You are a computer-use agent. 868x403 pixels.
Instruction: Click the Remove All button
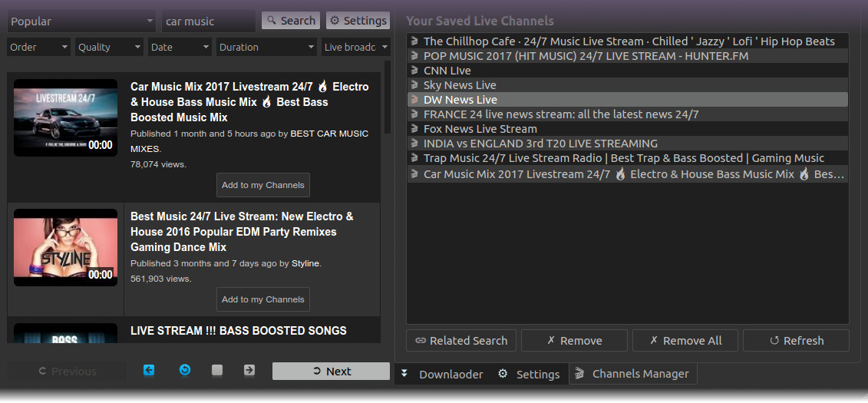[x=685, y=341]
